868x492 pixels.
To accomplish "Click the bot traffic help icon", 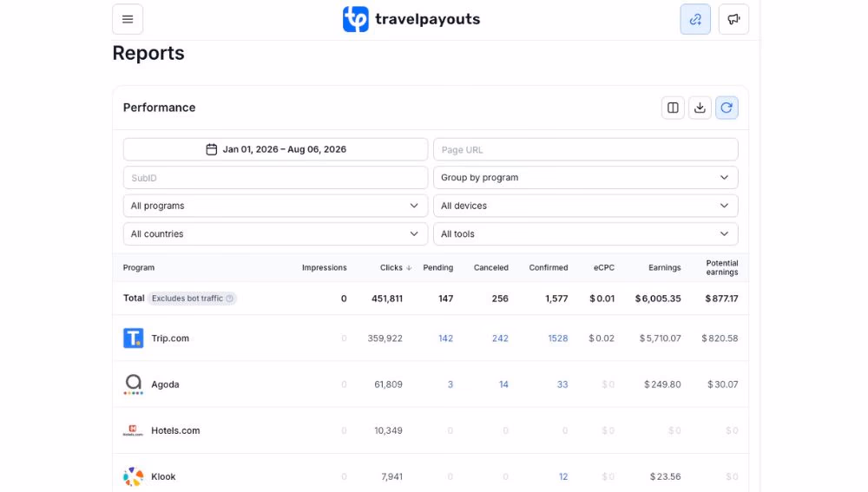I will coord(230,298).
